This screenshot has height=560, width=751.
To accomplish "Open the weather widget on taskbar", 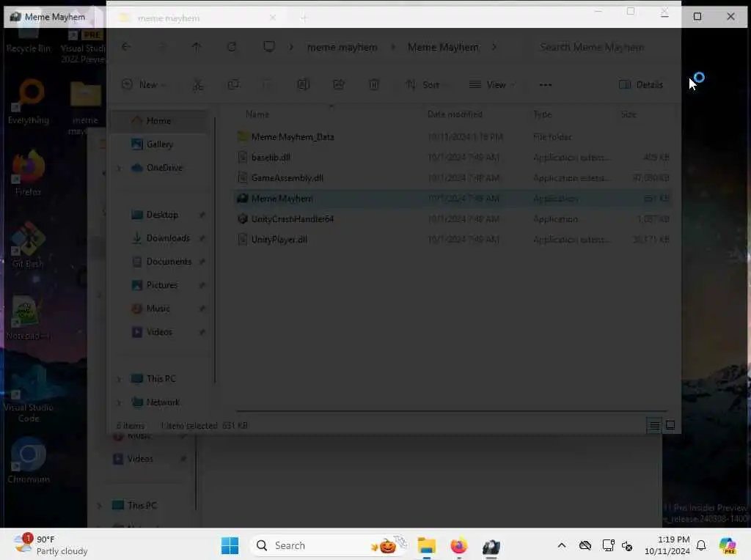I will click(51, 545).
